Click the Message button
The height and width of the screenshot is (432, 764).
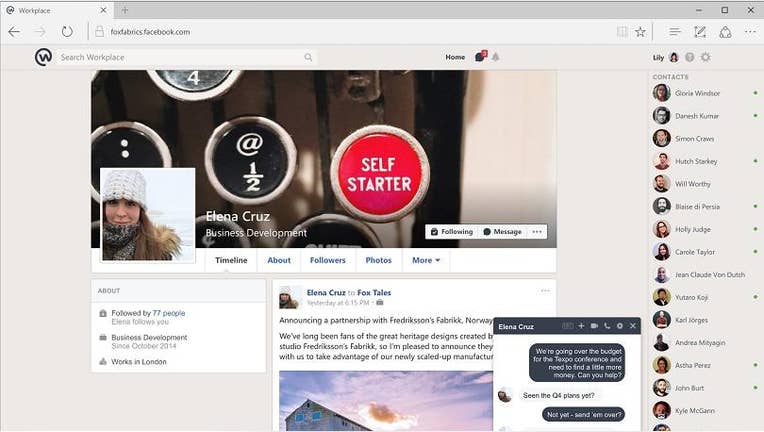502,232
